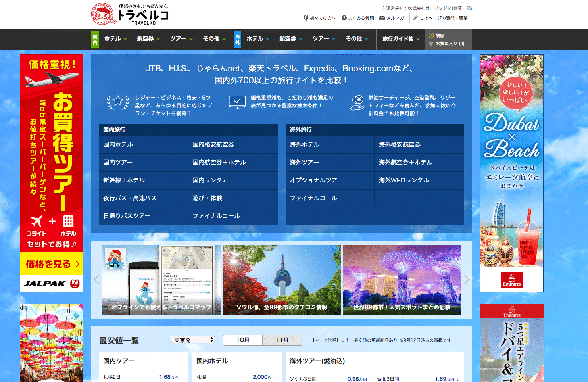The image size is (588, 382).
Task: Open 国内航空券+ホテル search
Action: (x=233, y=163)
